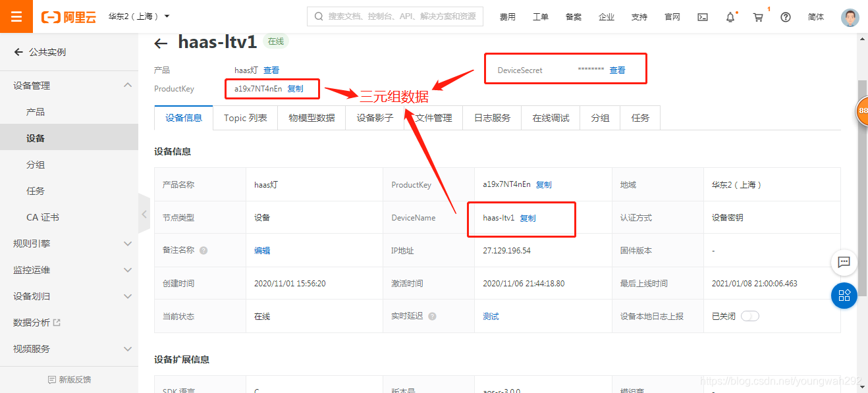The image size is (868, 393).
Task: Open 官网 in the top bar
Action: pos(672,17)
